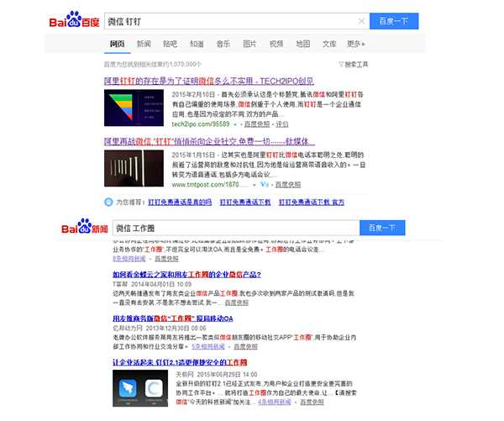504x421 pixels.
Task: Click 评价 on tech2ipo result
Action: [x=282, y=124]
